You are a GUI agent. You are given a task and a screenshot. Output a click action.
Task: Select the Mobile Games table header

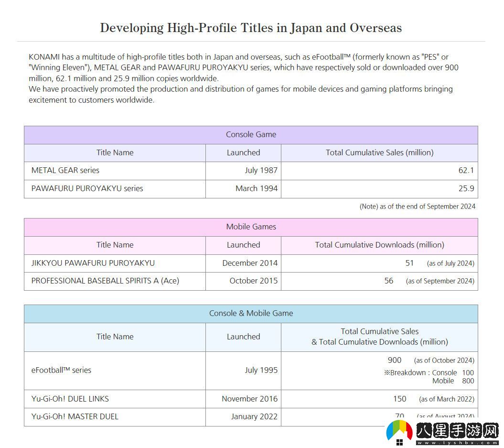click(251, 227)
